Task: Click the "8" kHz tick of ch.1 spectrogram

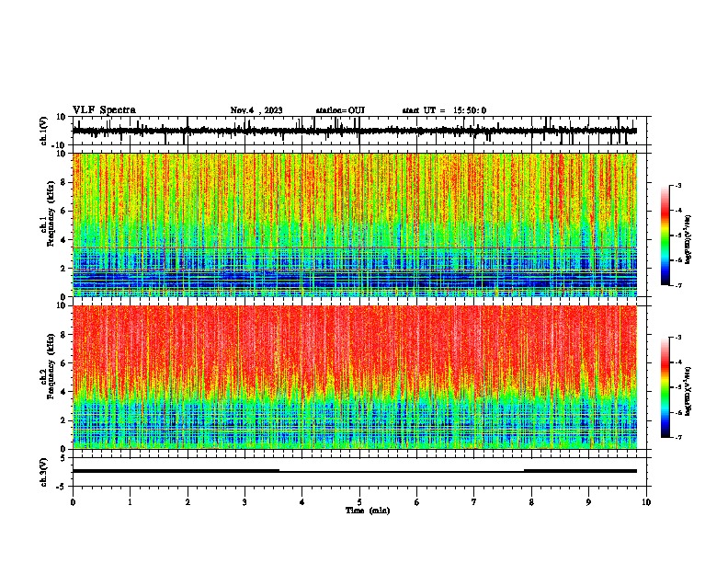Action: pyautogui.click(x=64, y=182)
